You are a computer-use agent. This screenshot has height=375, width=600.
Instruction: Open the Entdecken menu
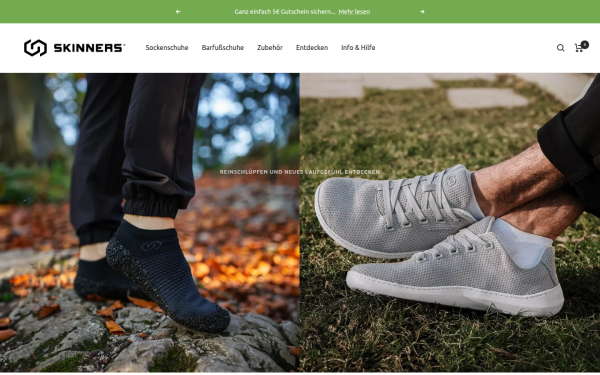click(x=312, y=47)
